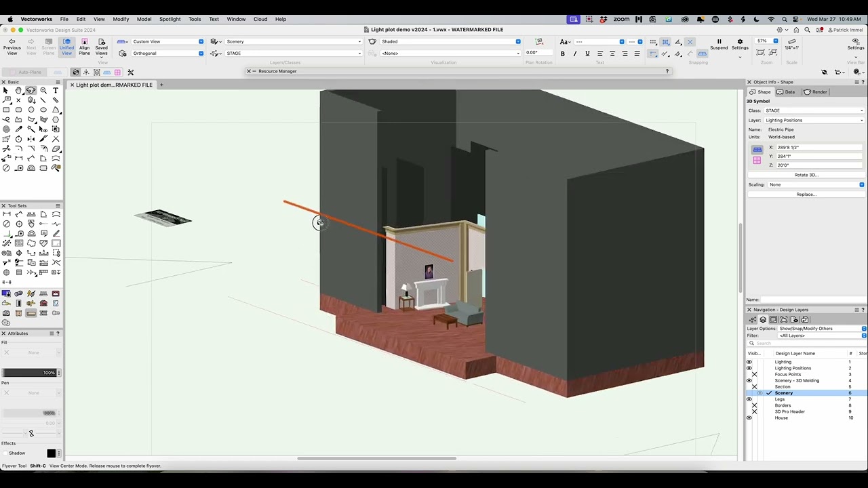Toggle underline text formatting
This screenshot has width=868, height=488.
(x=587, y=54)
